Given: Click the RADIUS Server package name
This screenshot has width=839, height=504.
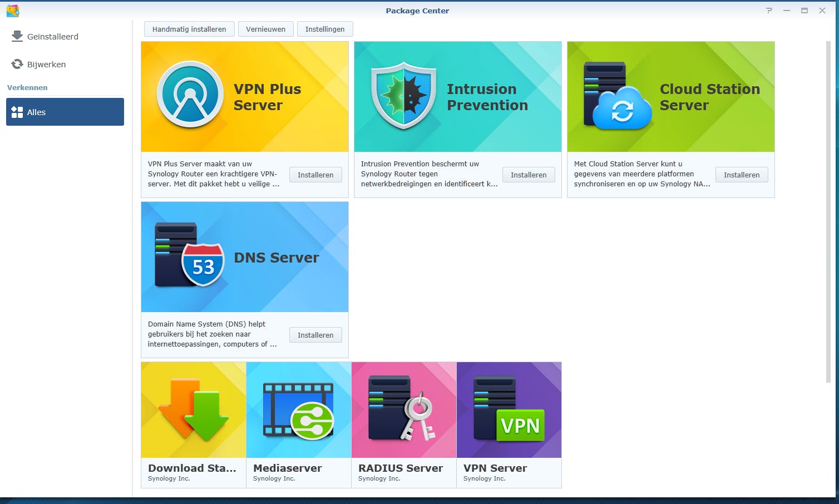Looking at the screenshot, I should pos(401,468).
